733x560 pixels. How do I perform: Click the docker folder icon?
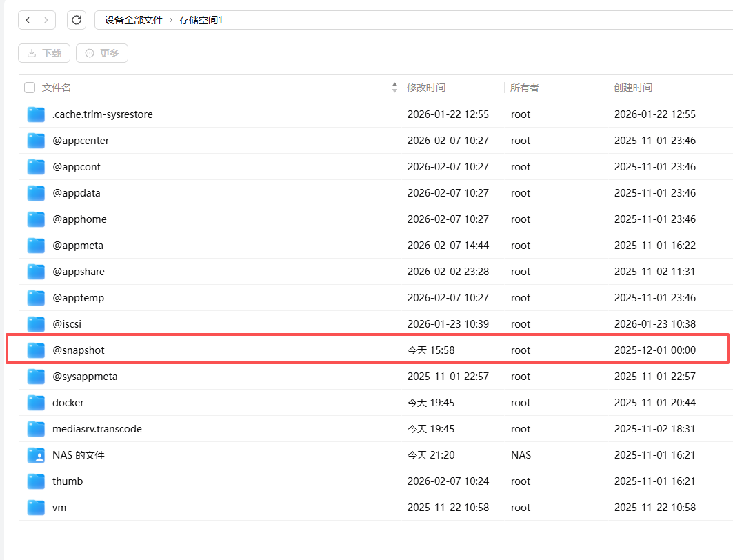(36, 403)
